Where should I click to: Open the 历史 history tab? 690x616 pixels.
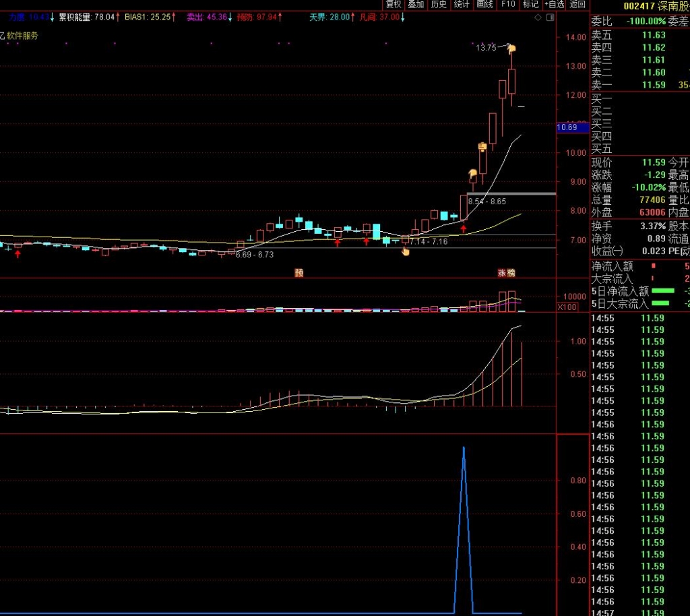[439, 5]
